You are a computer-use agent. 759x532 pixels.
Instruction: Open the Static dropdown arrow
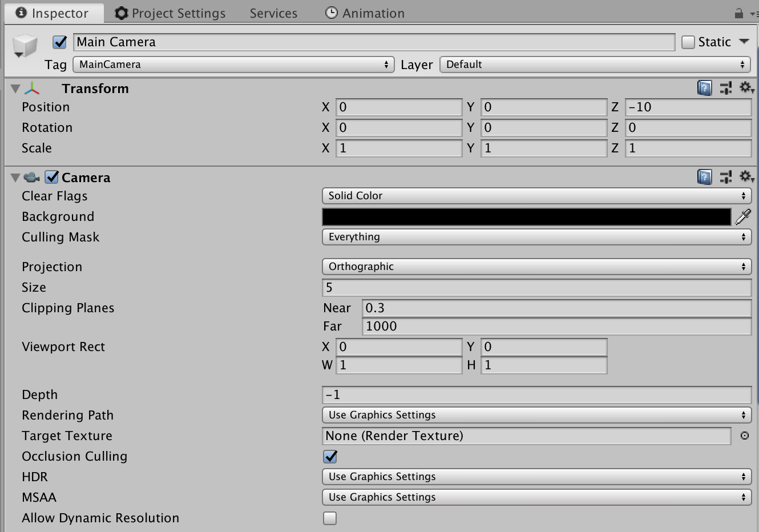[744, 42]
